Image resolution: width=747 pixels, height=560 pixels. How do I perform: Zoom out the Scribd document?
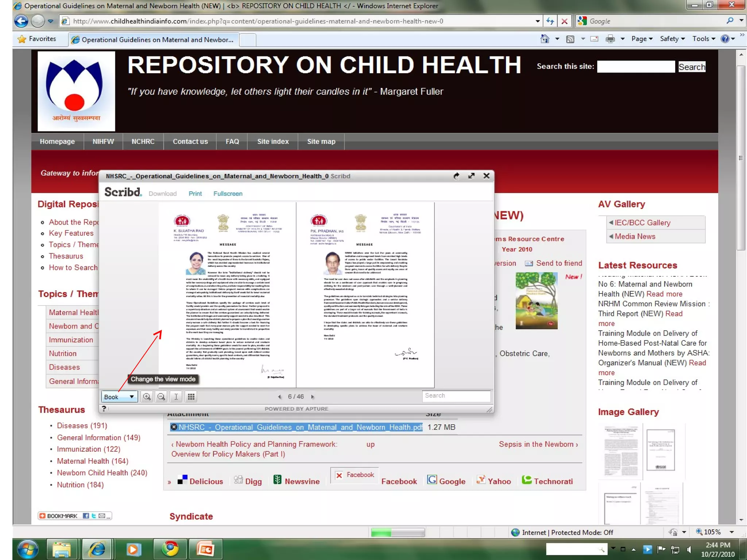point(161,397)
